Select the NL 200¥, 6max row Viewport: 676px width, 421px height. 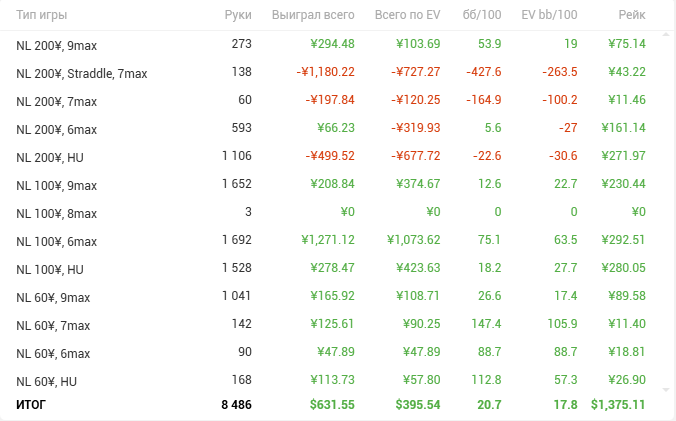(57, 129)
